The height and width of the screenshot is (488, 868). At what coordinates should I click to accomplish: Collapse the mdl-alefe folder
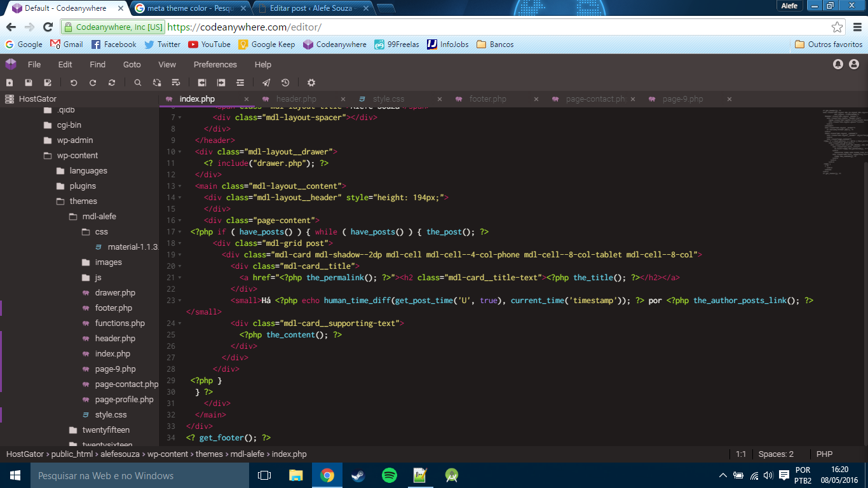(73, 217)
